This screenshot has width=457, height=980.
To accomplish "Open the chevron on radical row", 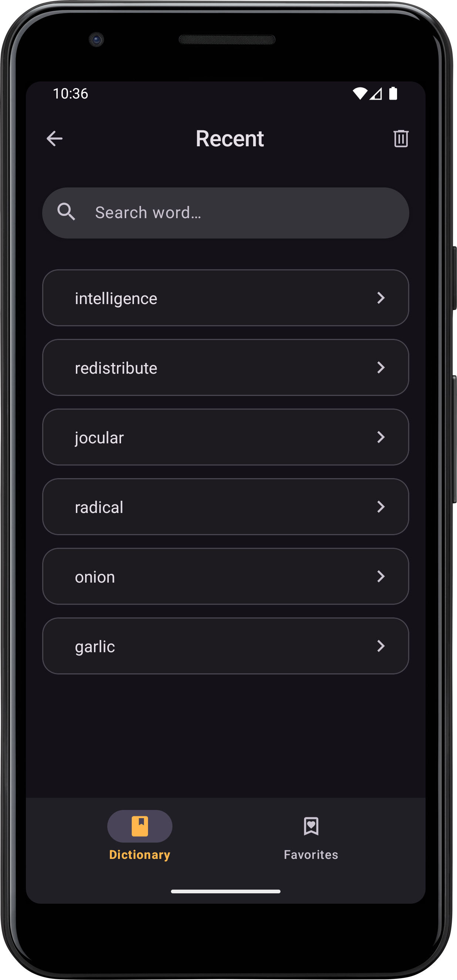I will point(380,507).
